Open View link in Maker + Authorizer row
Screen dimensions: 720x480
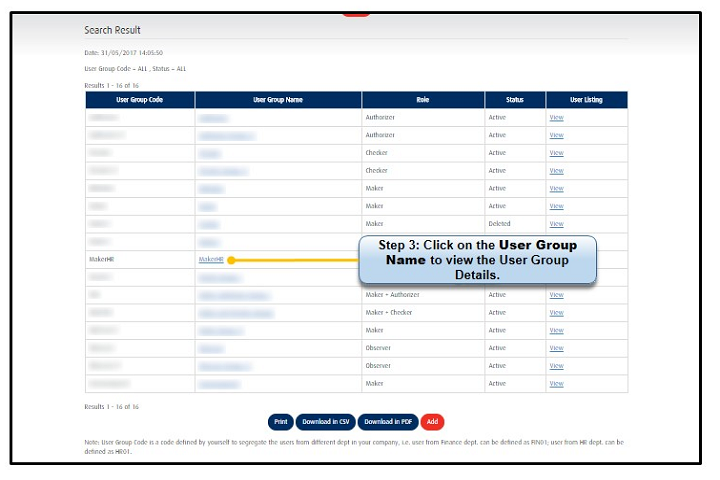[x=556, y=295]
